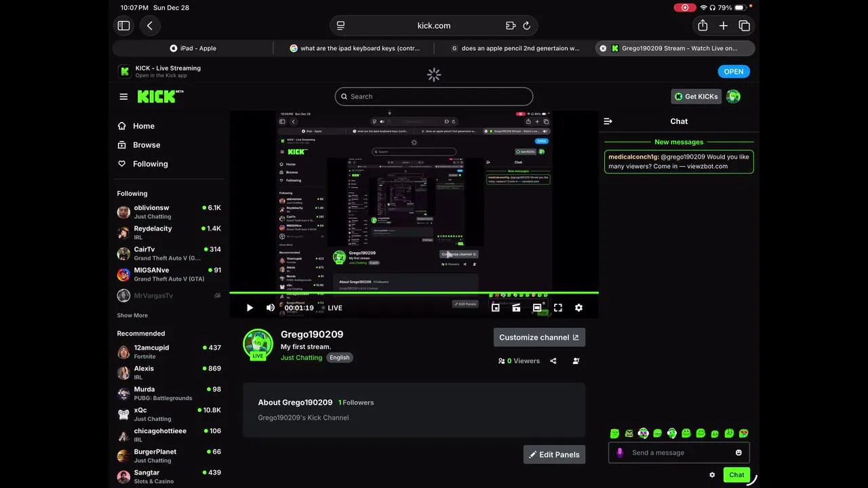Play the stream video
The width and height of the screenshot is (868, 488).
[x=250, y=308]
